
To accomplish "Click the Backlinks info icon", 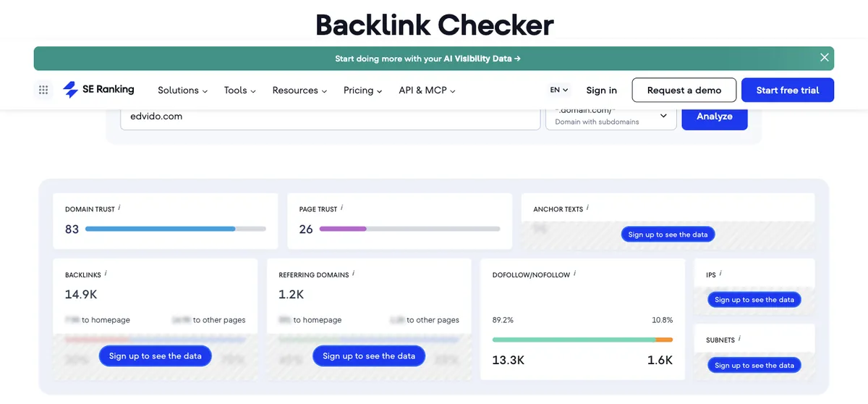I will [x=106, y=274].
